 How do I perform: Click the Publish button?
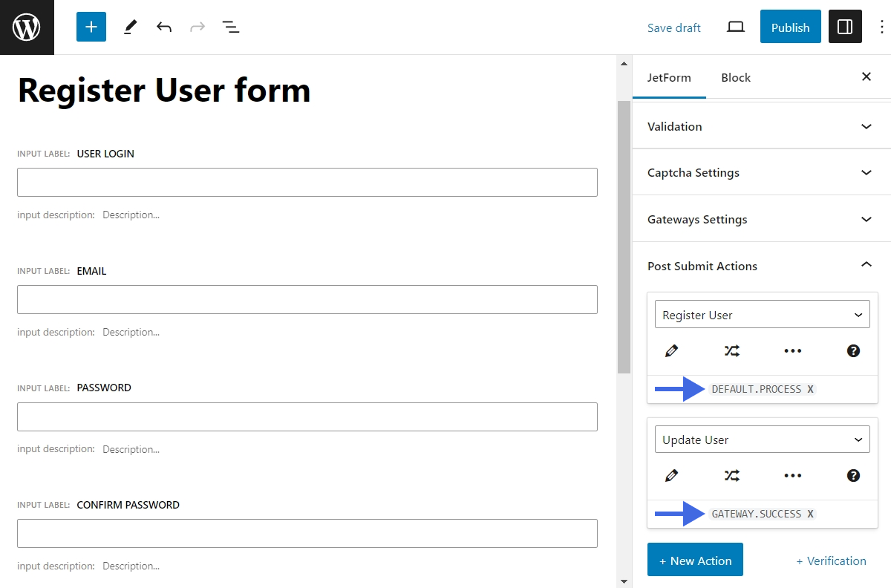tap(790, 27)
